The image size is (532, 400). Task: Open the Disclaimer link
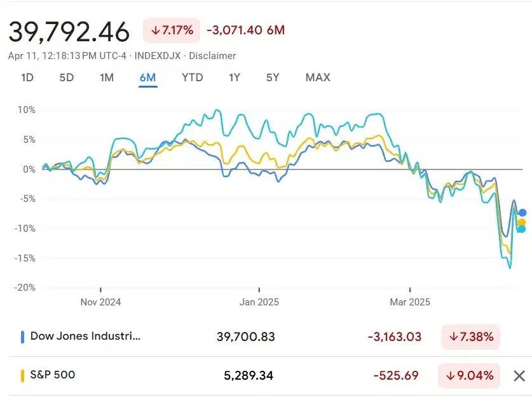click(x=212, y=56)
